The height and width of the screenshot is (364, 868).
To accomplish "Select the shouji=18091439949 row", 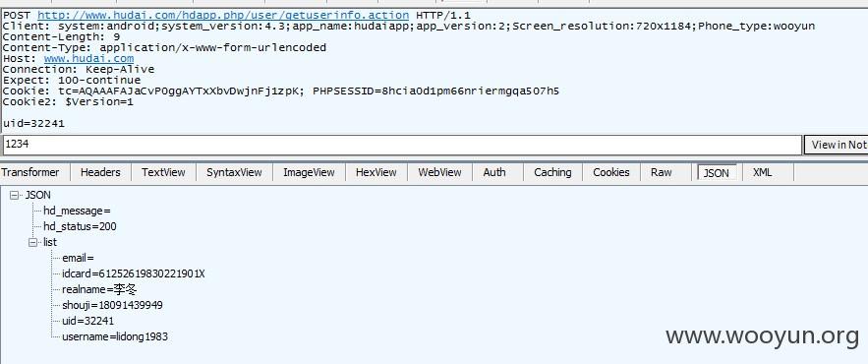I will (112, 305).
